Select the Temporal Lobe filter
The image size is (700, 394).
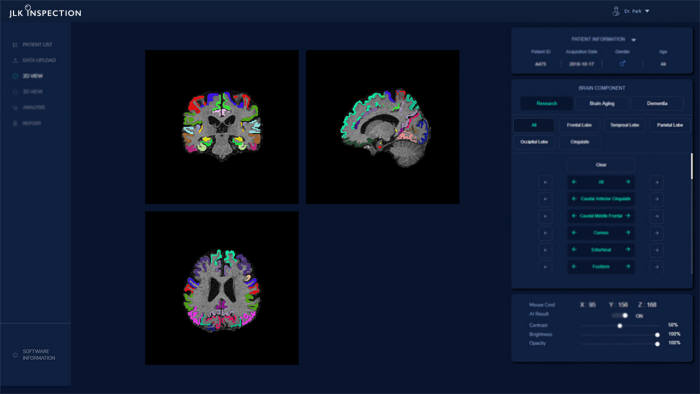pyautogui.click(x=625, y=125)
